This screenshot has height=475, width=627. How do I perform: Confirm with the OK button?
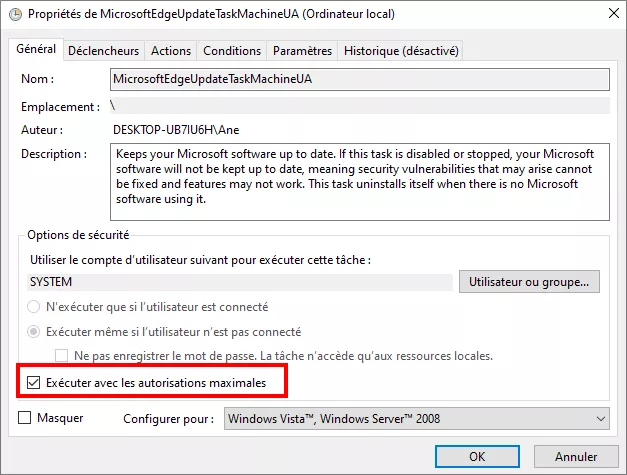click(x=477, y=456)
